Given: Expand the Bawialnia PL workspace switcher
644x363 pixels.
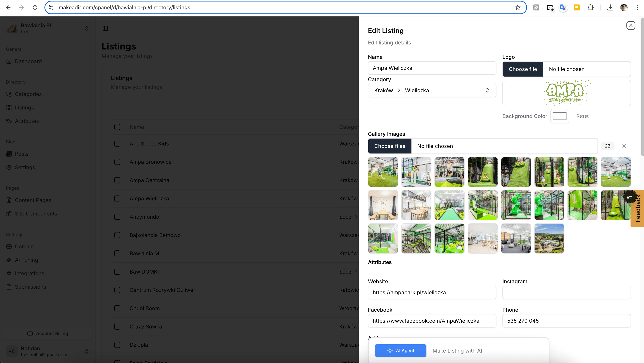Looking at the screenshot, I should [x=86, y=28].
